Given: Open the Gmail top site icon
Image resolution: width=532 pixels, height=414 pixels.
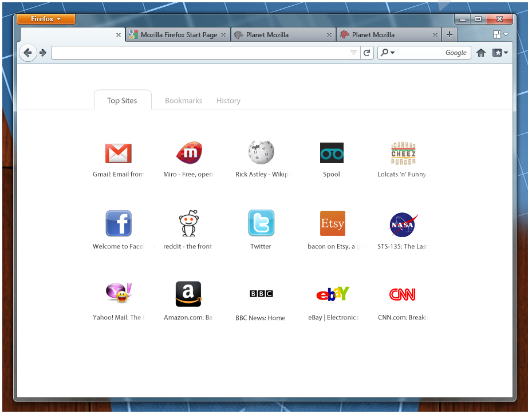Looking at the screenshot, I should click(x=119, y=153).
